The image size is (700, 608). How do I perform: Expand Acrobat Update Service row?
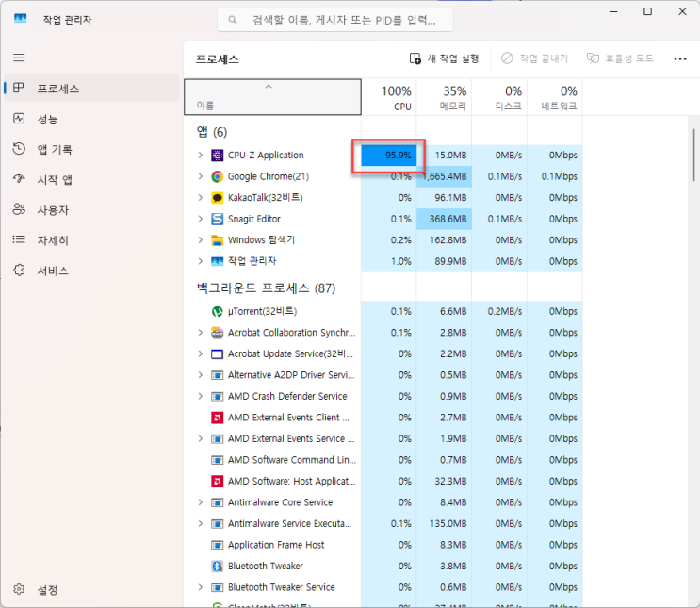click(x=201, y=353)
